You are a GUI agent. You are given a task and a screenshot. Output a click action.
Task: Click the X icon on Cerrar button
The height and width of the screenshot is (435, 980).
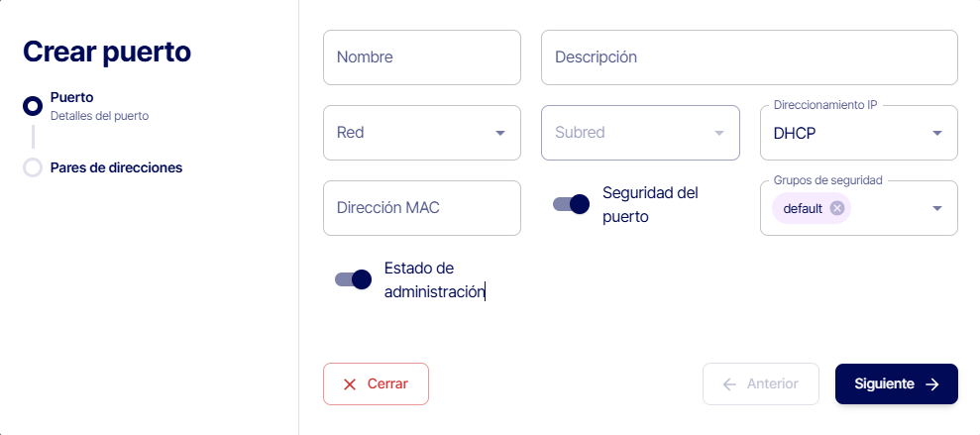350,384
